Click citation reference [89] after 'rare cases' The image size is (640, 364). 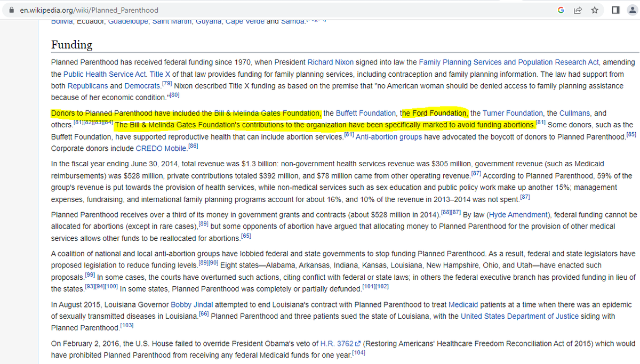203,224
